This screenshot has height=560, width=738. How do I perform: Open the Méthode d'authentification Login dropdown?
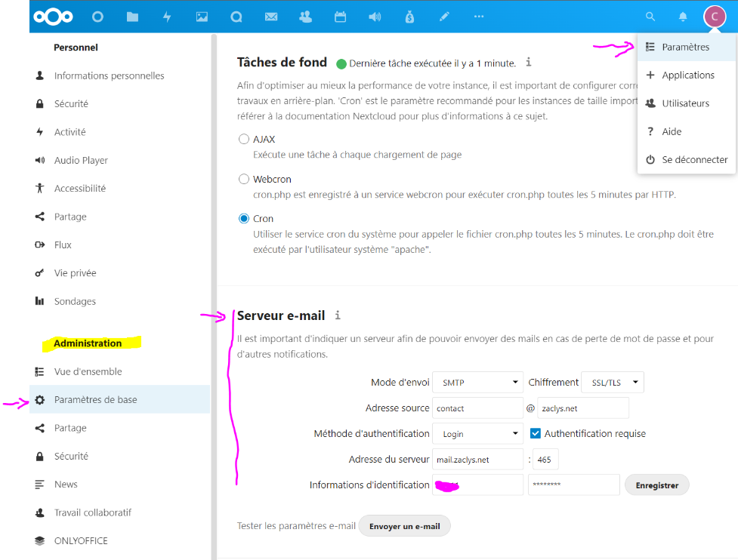click(478, 433)
